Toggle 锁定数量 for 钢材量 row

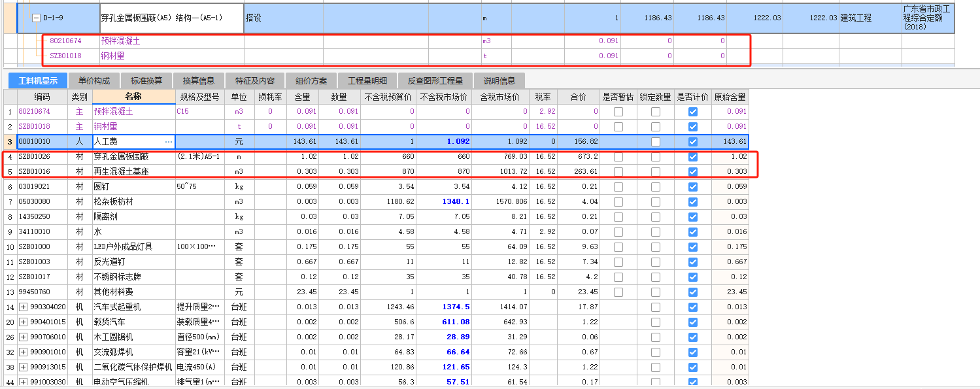click(656, 127)
